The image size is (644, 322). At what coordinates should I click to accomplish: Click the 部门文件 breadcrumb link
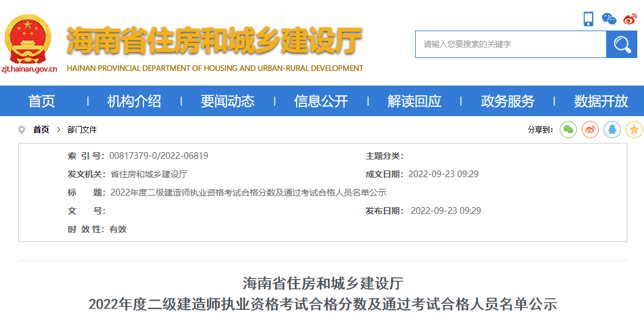pyautogui.click(x=82, y=130)
